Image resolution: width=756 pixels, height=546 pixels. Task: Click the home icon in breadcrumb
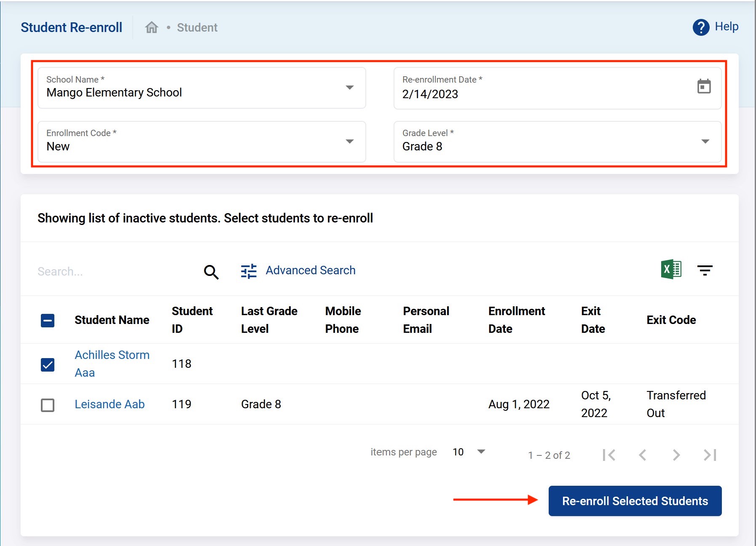tap(151, 27)
